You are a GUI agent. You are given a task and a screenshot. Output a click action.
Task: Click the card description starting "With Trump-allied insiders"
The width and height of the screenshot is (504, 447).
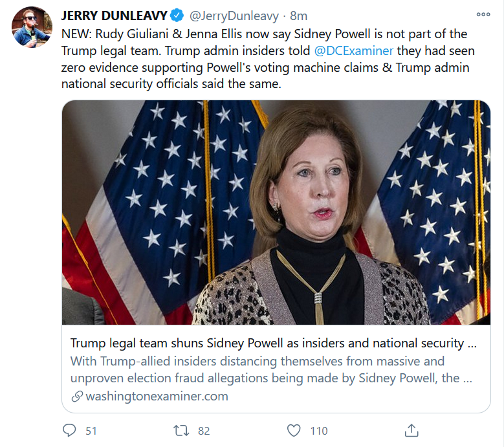point(264,369)
